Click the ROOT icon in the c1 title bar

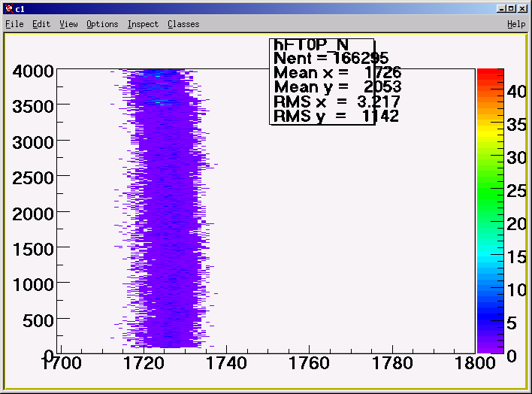pos(9,9)
